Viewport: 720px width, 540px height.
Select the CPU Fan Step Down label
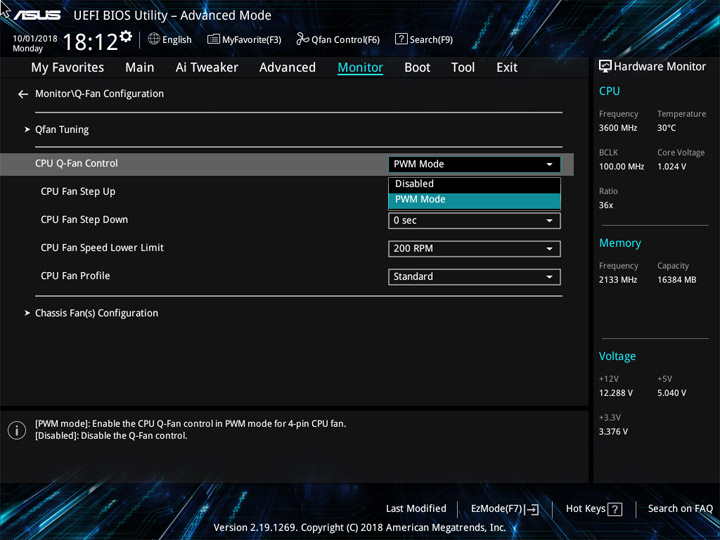[84, 220]
